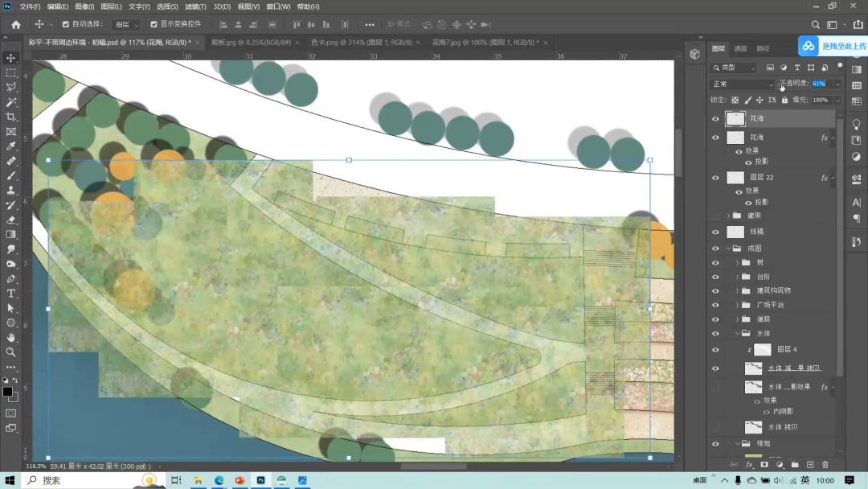The height and width of the screenshot is (489, 868).
Task: Click the opacity 61% input field
Action: [820, 84]
